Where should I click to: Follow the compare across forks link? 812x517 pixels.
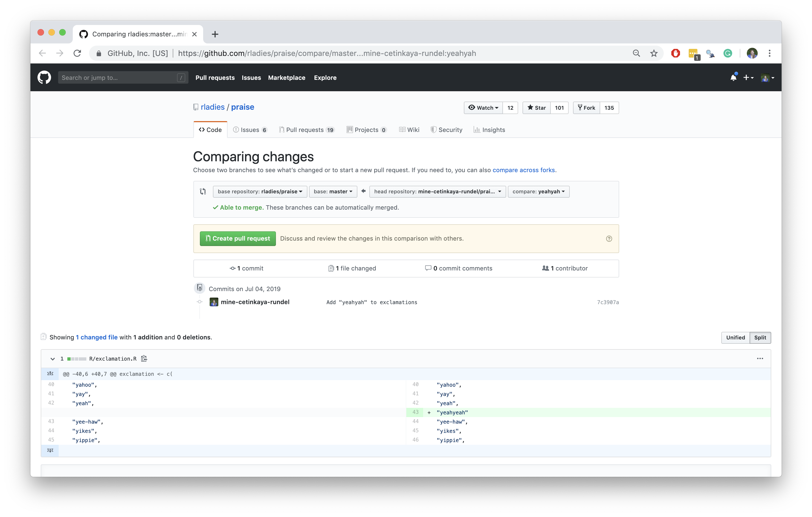[523, 170]
